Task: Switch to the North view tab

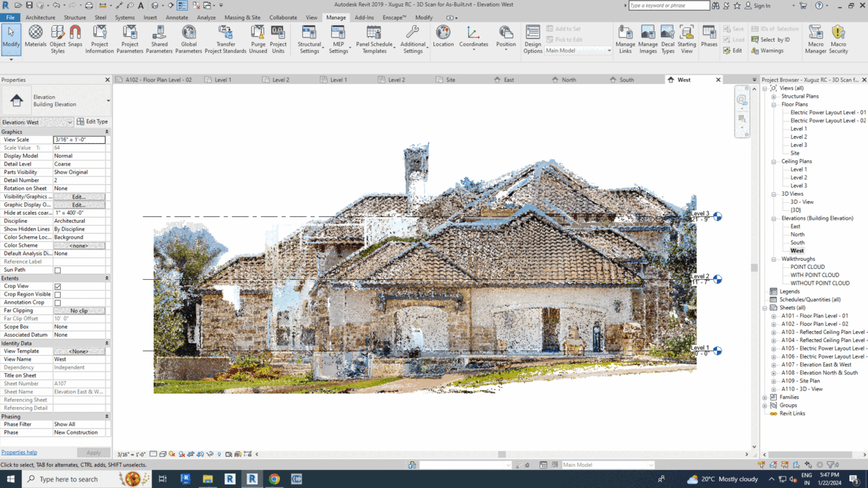Action: 569,80
